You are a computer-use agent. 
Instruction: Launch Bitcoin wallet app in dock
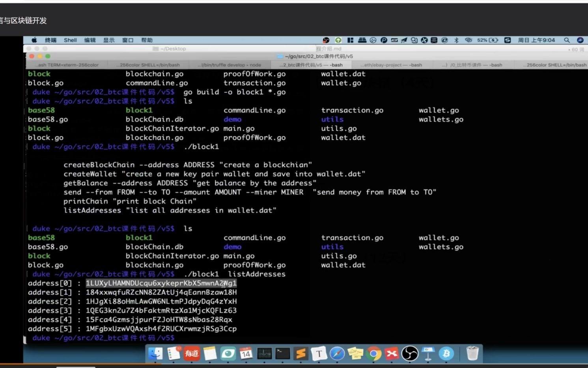point(446,353)
